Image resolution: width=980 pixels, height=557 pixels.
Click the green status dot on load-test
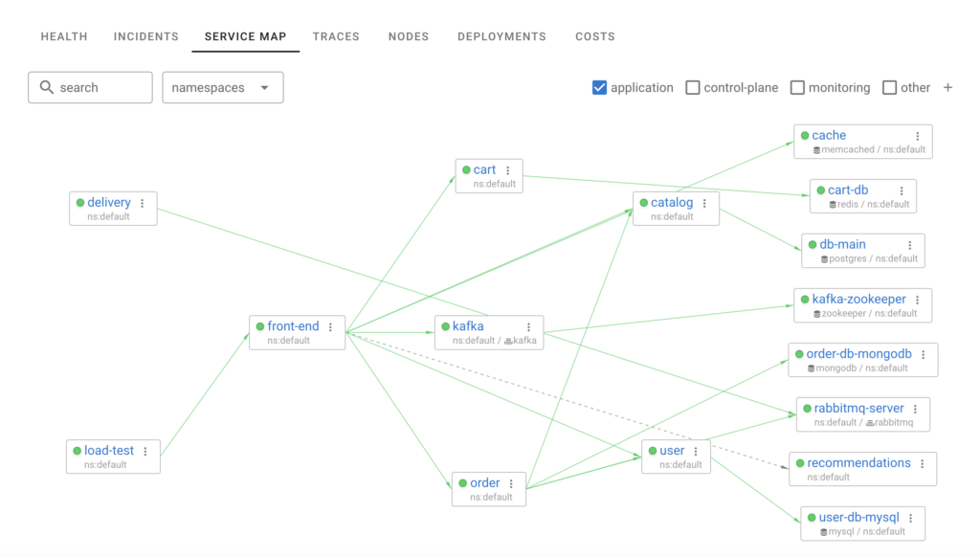pos(78,451)
